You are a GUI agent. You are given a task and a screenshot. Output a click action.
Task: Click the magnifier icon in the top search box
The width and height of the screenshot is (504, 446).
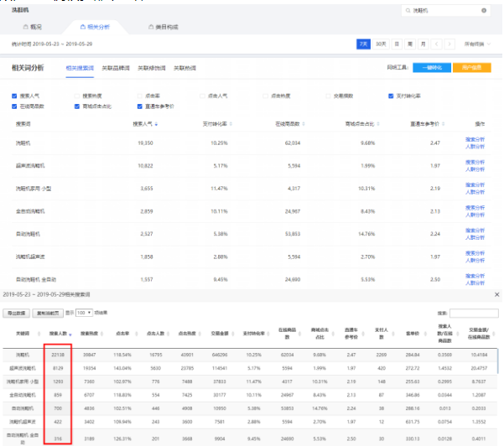coord(408,11)
